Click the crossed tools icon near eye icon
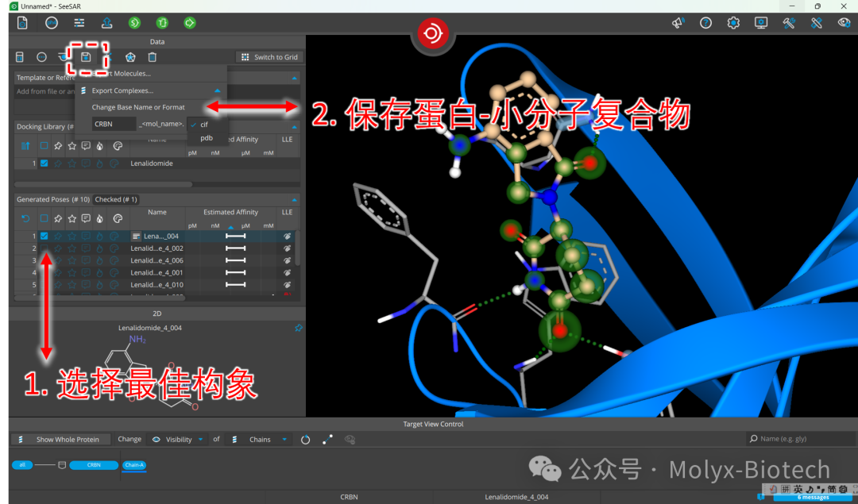Screen dimensions: 858x504 (x=817, y=23)
